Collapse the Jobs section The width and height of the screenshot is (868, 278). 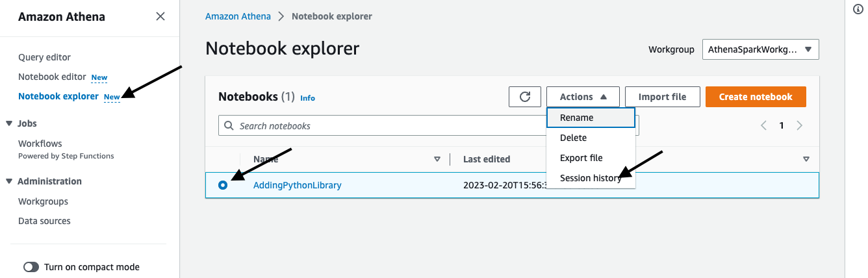[x=9, y=123]
